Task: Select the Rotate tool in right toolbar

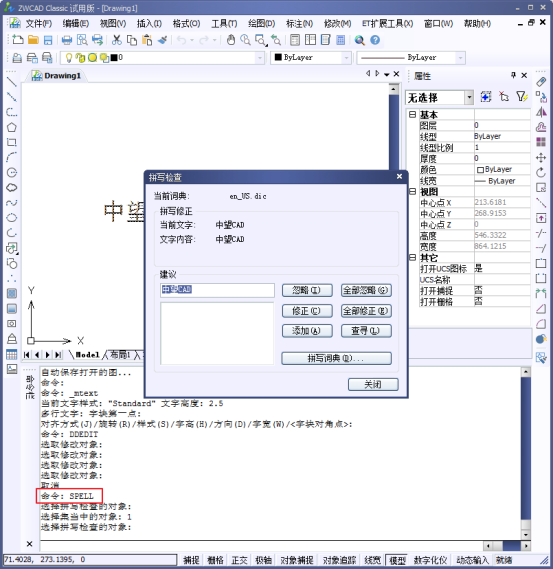Action: click(541, 172)
